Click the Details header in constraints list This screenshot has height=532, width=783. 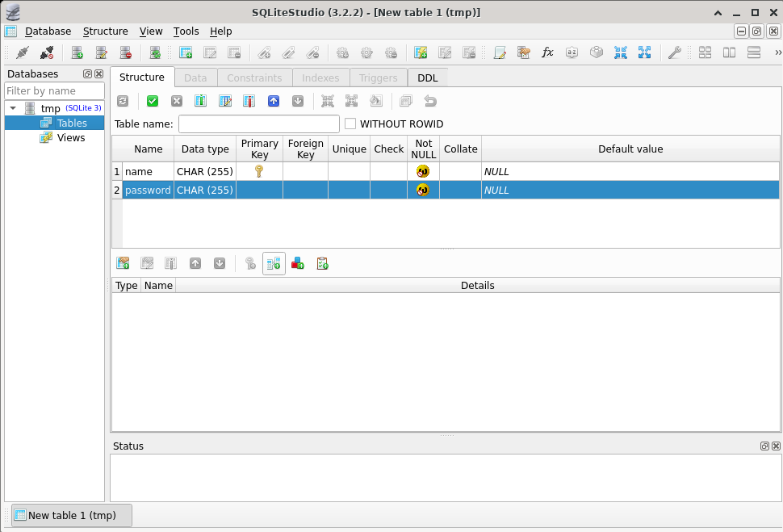click(477, 285)
